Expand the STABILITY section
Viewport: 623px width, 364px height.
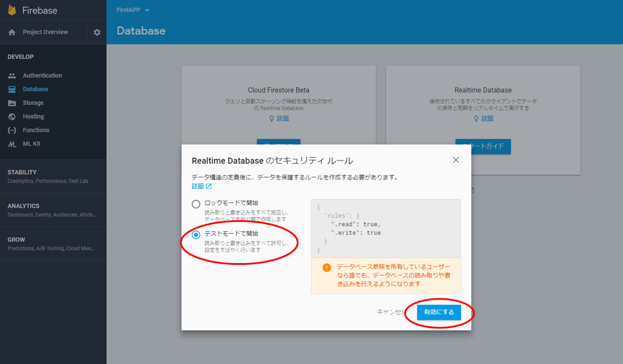point(53,176)
